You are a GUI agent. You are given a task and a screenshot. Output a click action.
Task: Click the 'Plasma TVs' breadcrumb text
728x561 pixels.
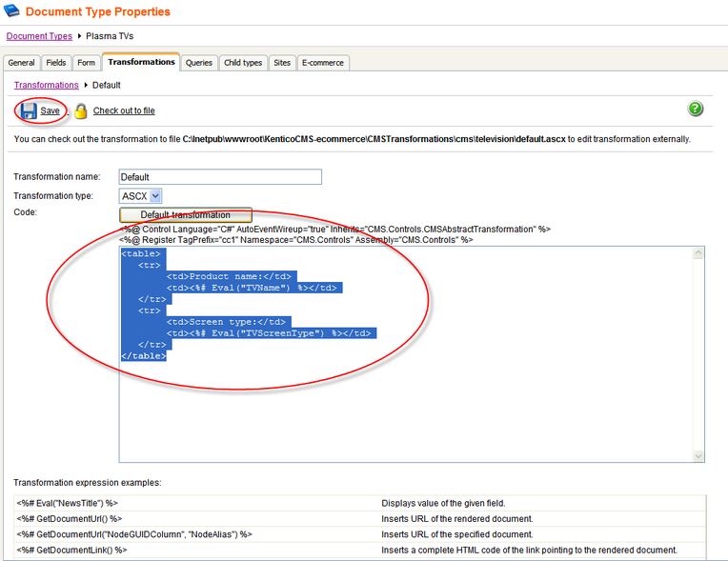click(x=110, y=36)
